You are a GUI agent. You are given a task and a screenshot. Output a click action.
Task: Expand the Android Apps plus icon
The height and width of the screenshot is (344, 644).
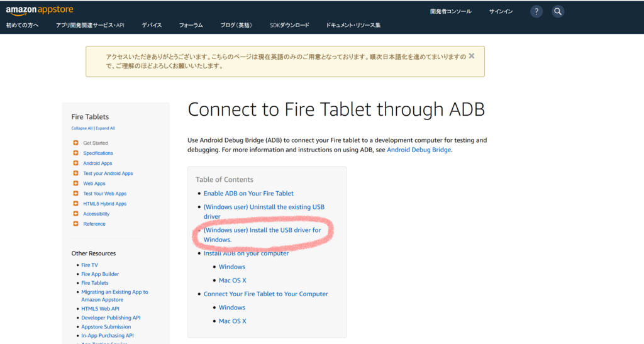pyautogui.click(x=75, y=163)
